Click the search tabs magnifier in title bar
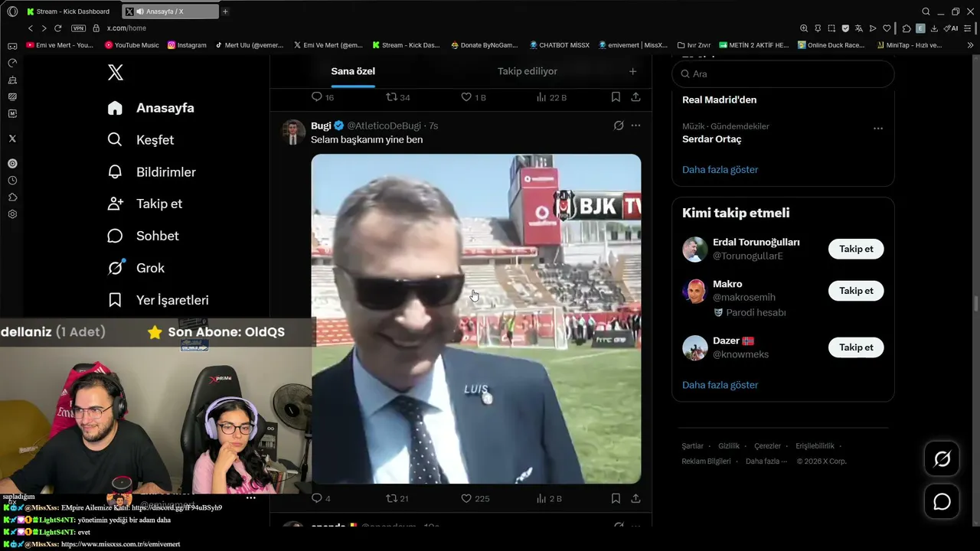The height and width of the screenshot is (551, 980). coord(926,11)
